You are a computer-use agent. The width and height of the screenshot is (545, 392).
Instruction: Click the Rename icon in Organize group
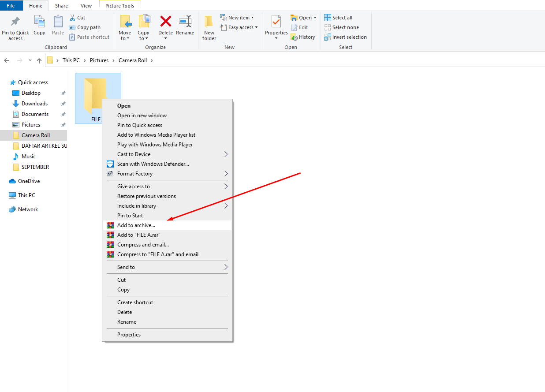[x=185, y=22]
